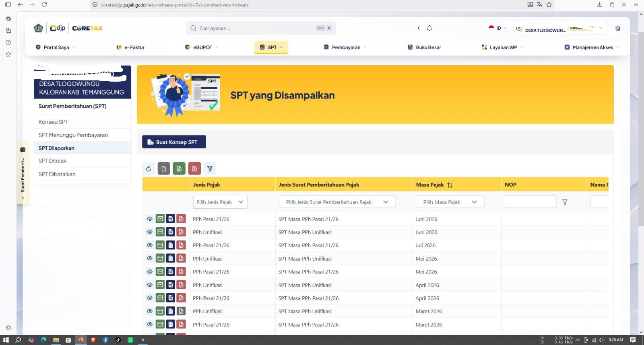644x345 pixels.
Task: Open File Explorer on the taskbar
Action: (56, 340)
